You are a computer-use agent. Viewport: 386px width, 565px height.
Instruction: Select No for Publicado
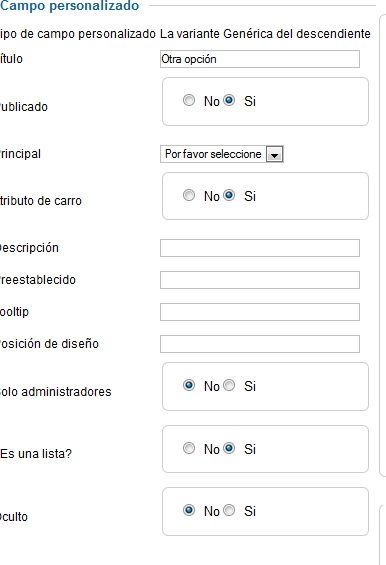(x=189, y=100)
